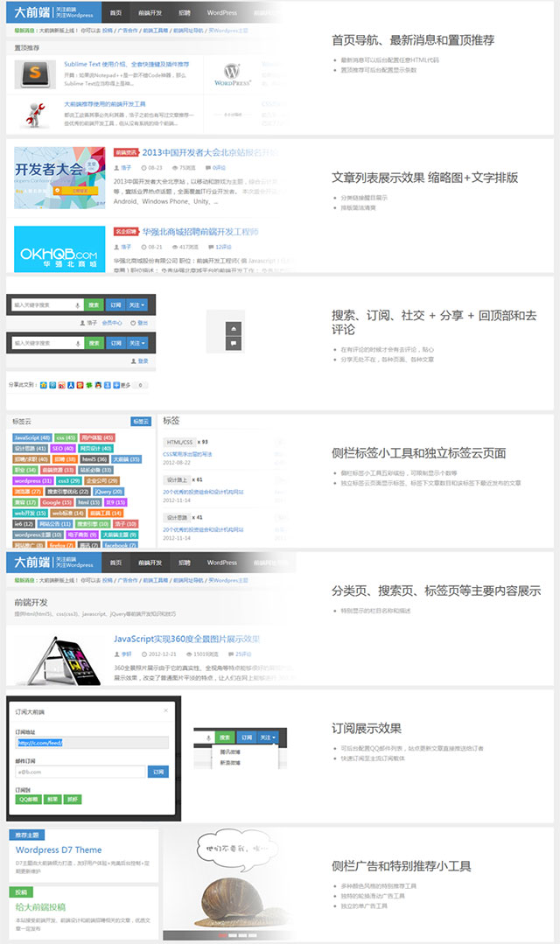Select 新浪微博 in the open 关注 menu
Image resolution: width=560 pixels, height=944 pixels.
pos(231,762)
